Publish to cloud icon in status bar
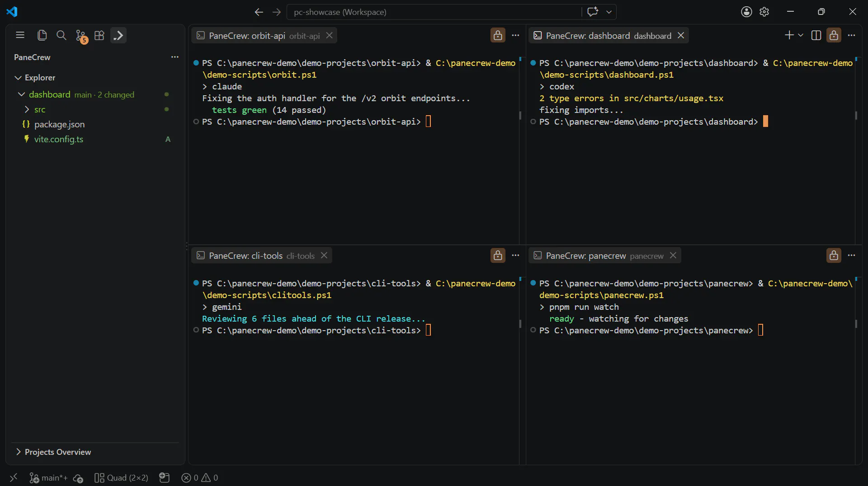 coord(78,478)
